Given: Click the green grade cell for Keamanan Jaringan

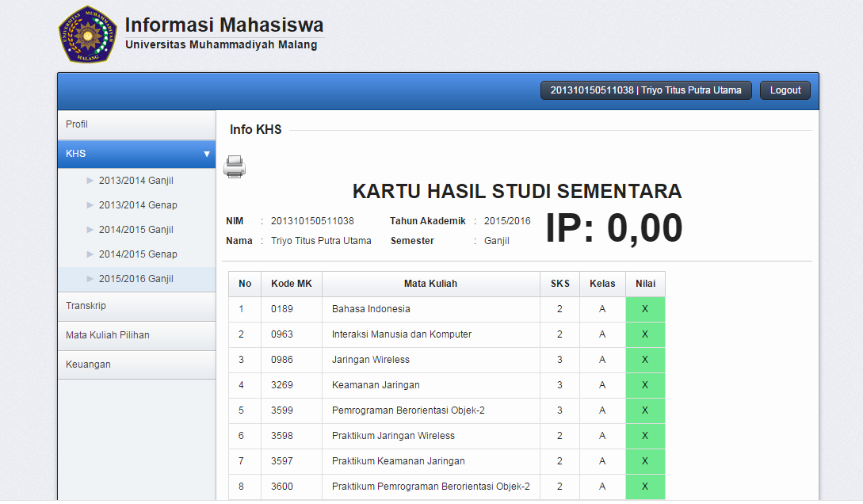Looking at the screenshot, I should (645, 385).
